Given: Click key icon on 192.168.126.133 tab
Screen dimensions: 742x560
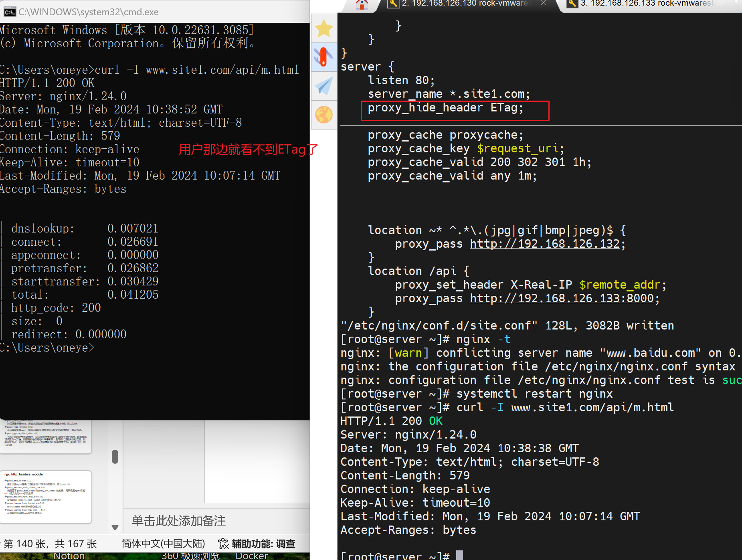Looking at the screenshot, I should tap(572, 4).
